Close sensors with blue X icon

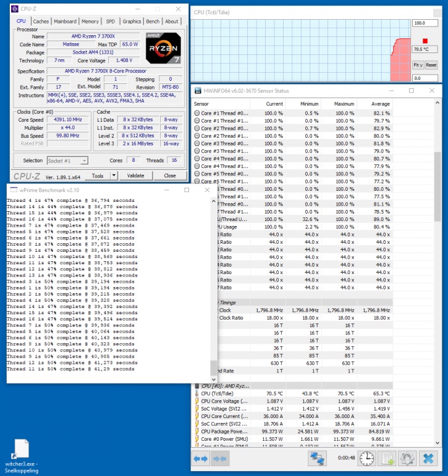tap(428, 458)
